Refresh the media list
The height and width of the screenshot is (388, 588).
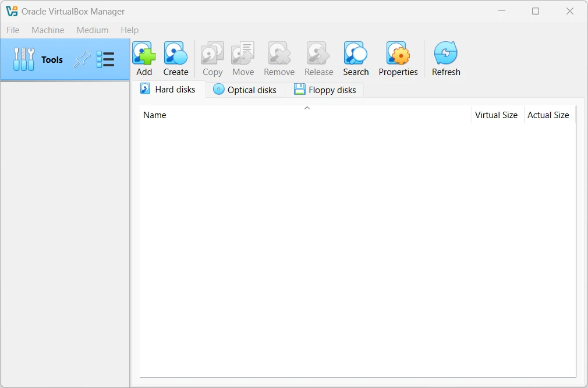pos(446,59)
